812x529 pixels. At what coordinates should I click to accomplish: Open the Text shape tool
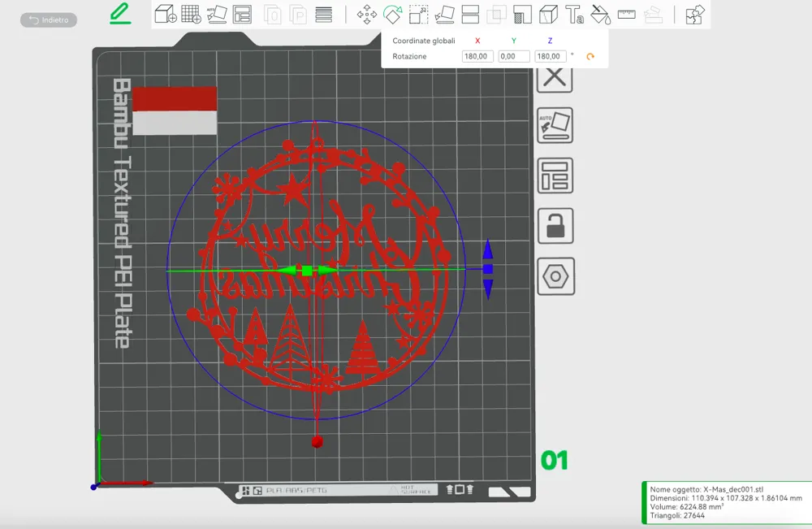click(574, 14)
